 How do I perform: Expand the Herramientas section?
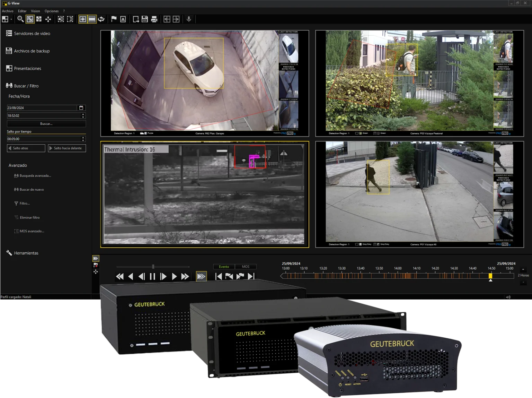(26, 253)
